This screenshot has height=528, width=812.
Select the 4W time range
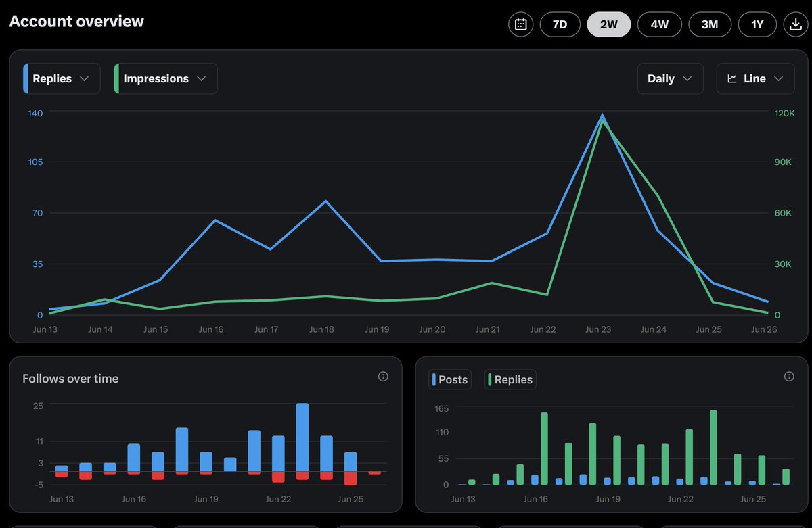tap(660, 24)
